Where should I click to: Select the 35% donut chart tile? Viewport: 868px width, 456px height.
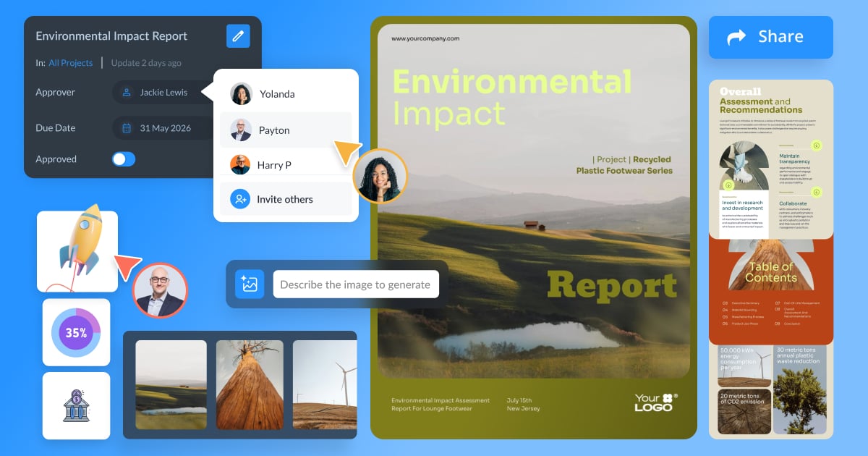76,332
